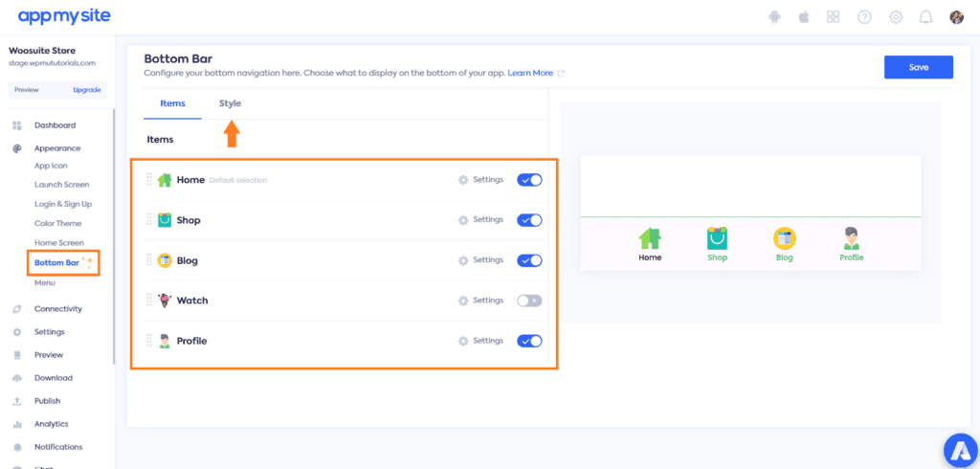Screen dimensions: 980x469
Task: Click the Watch item's drag handle
Action: [x=149, y=301]
